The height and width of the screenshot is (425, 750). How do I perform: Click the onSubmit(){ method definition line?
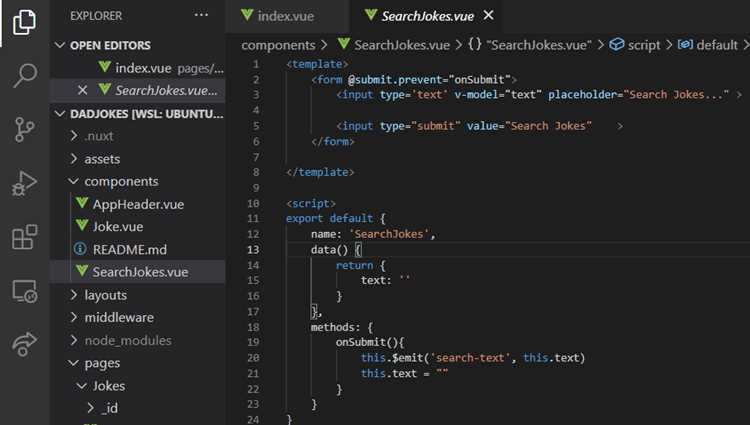370,342
